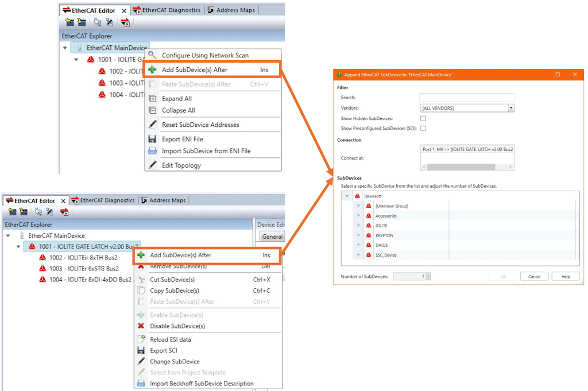Open the General tab in the Device Editor
The height and width of the screenshot is (391, 588).
272,237
